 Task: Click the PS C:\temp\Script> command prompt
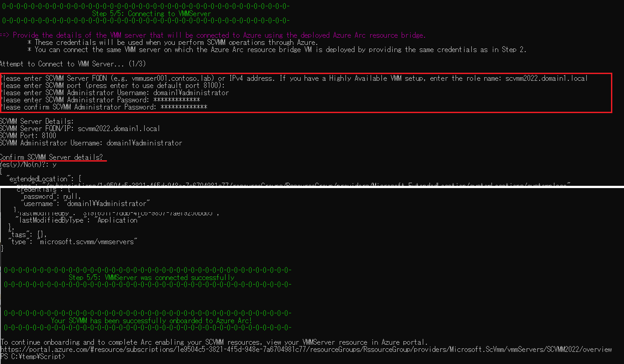pos(33,357)
